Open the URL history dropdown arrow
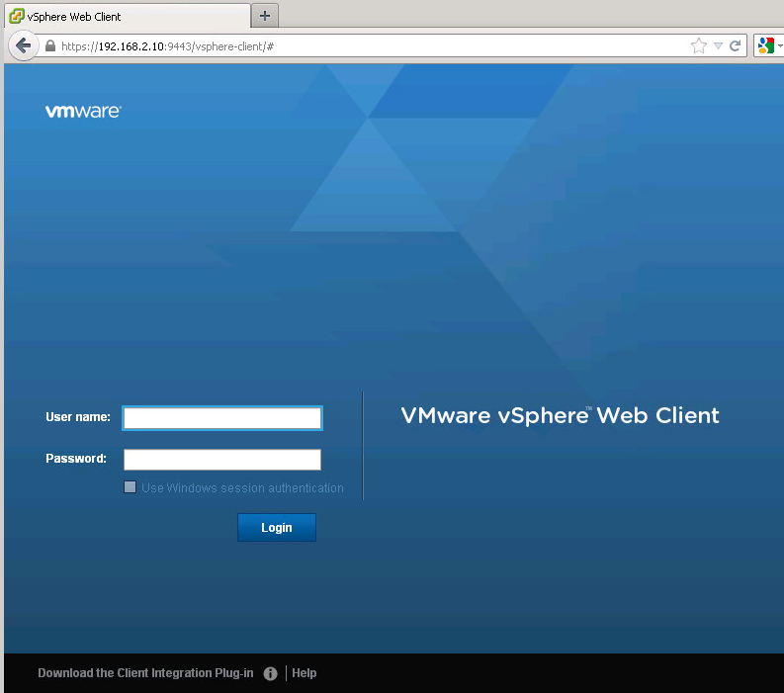 [x=718, y=46]
